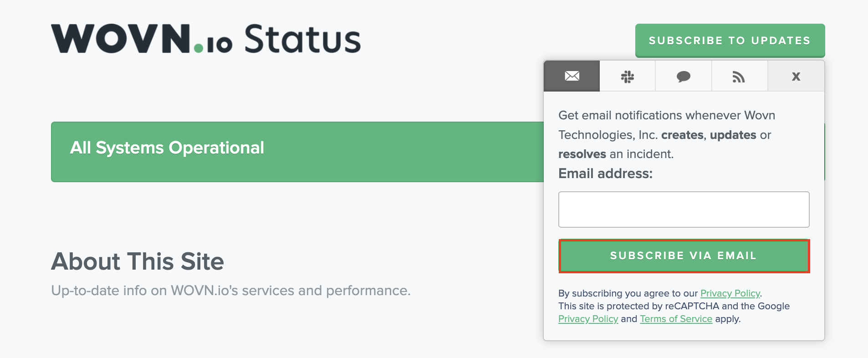Select the email notifications envelope icon

point(572,76)
